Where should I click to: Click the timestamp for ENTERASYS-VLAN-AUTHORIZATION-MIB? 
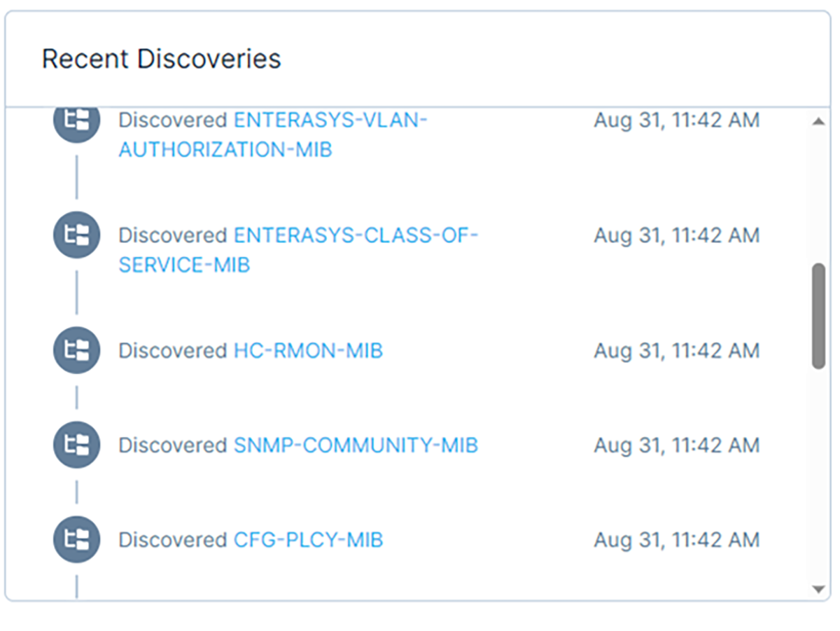pyautogui.click(x=676, y=120)
